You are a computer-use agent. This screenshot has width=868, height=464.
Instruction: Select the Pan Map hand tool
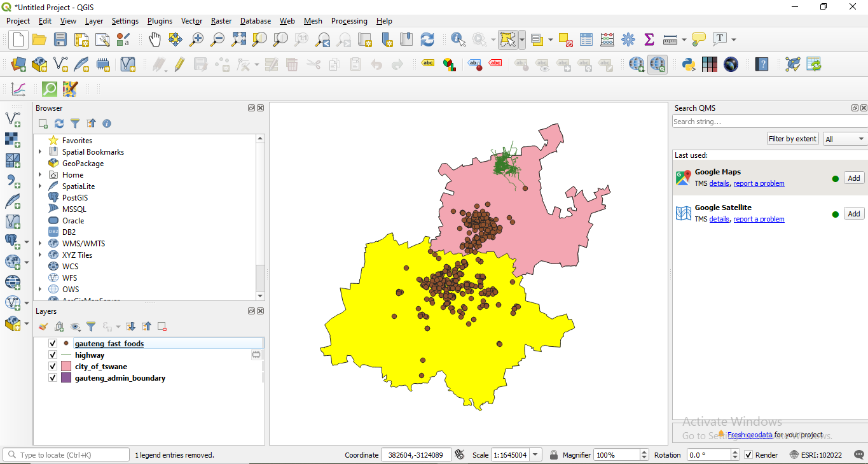(x=155, y=39)
